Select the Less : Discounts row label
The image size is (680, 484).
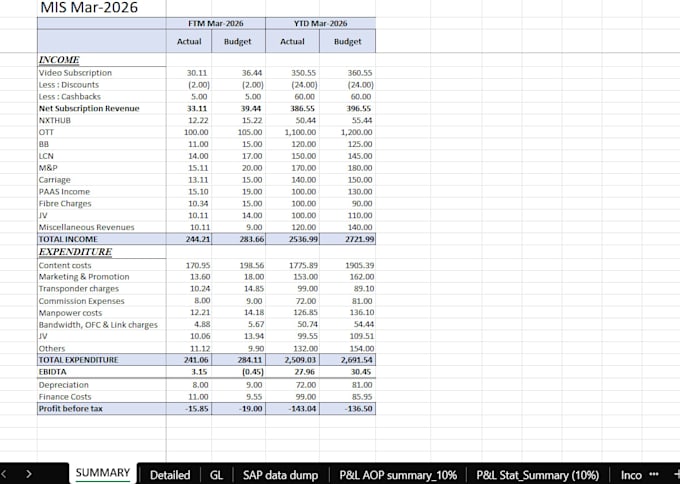(69, 85)
